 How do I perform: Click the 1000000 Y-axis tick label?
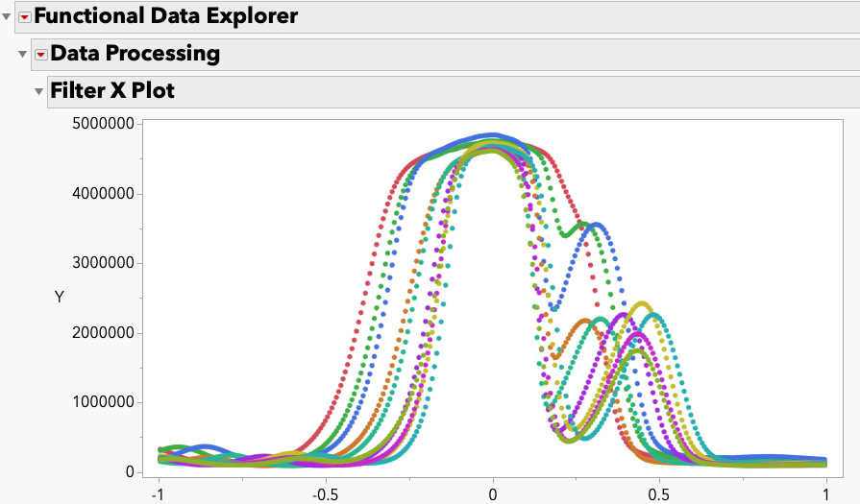103,401
